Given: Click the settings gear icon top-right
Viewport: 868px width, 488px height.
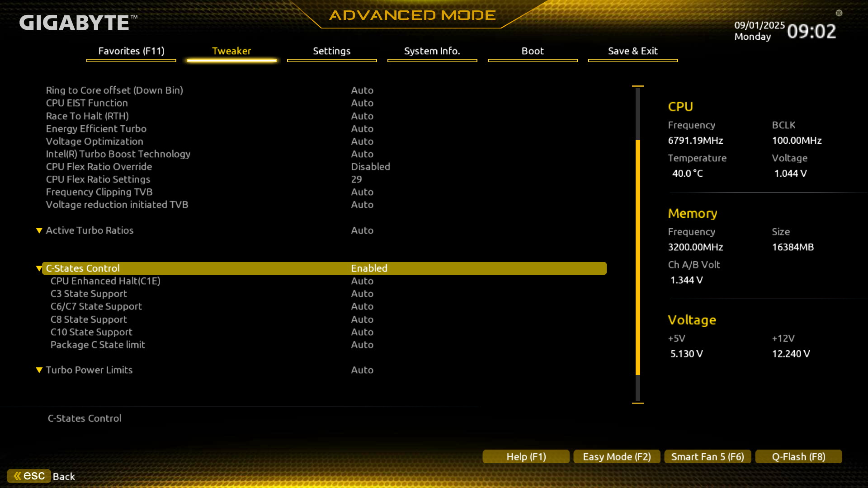Looking at the screenshot, I should click(x=839, y=13).
